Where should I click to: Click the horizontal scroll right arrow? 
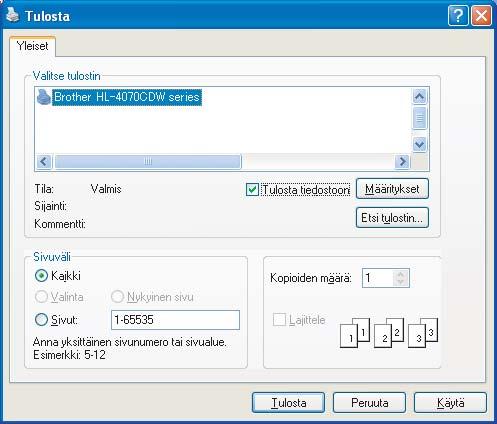(x=402, y=162)
